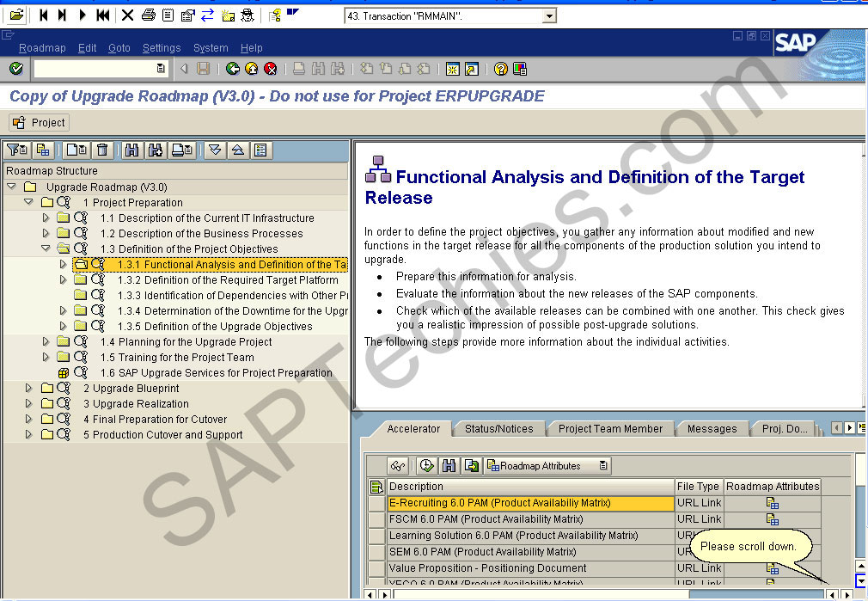The height and width of the screenshot is (601, 868).
Task: Expand 1.3.2 Definition of the Required Target Platform
Action: coord(63,280)
